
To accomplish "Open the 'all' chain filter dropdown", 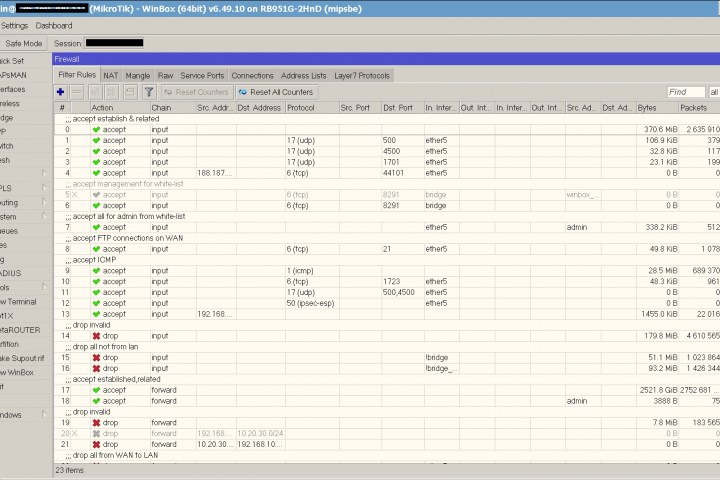I will click(714, 92).
